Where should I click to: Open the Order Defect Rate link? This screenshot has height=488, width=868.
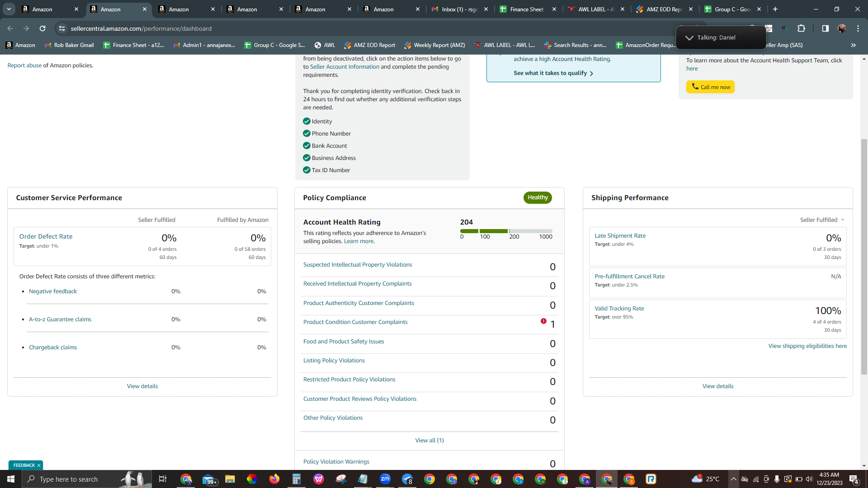[x=46, y=236]
